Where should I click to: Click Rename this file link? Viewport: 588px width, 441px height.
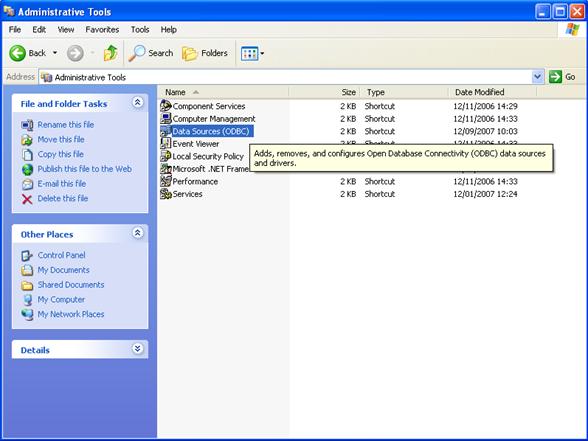point(66,125)
